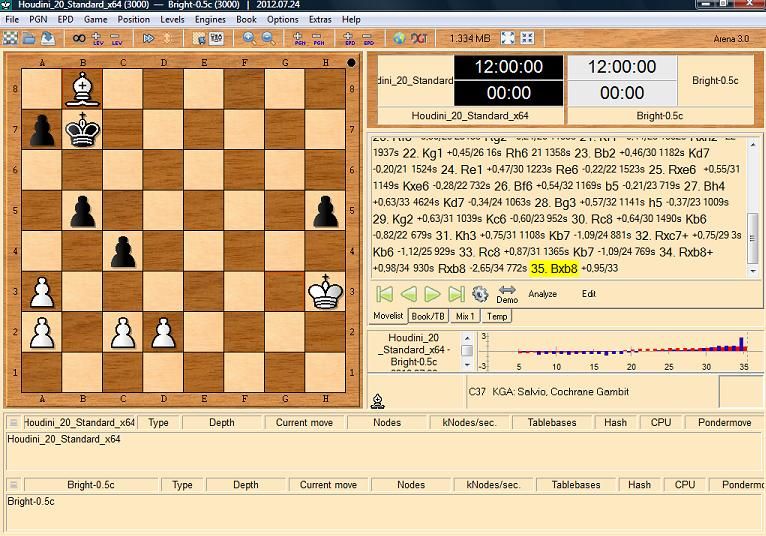Screen dimensions: 766x536
Task: Click the Demo button
Action: point(508,293)
